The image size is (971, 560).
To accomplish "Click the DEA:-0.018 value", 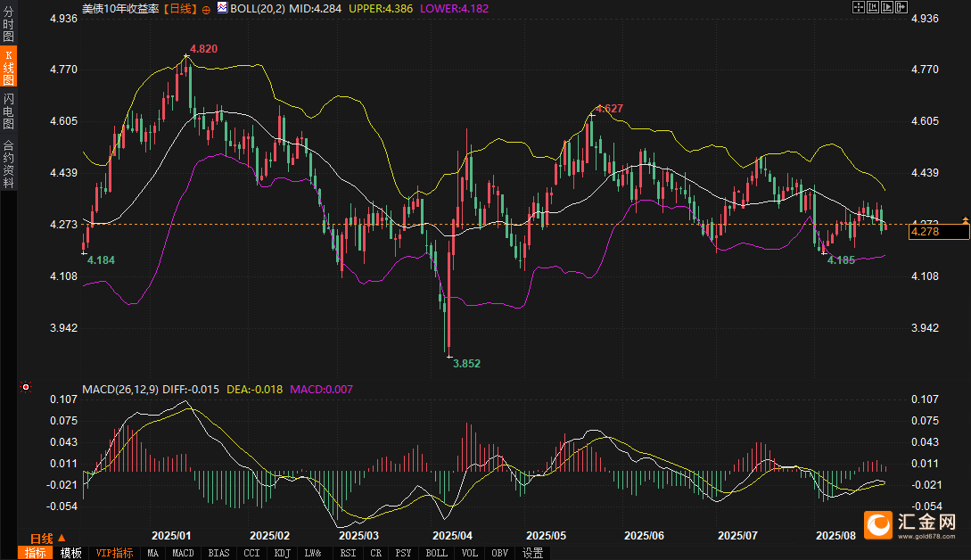I will coord(254,390).
